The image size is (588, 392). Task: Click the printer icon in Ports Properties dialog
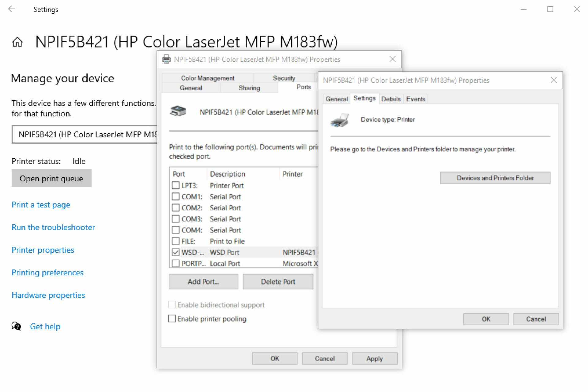tap(180, 111)
